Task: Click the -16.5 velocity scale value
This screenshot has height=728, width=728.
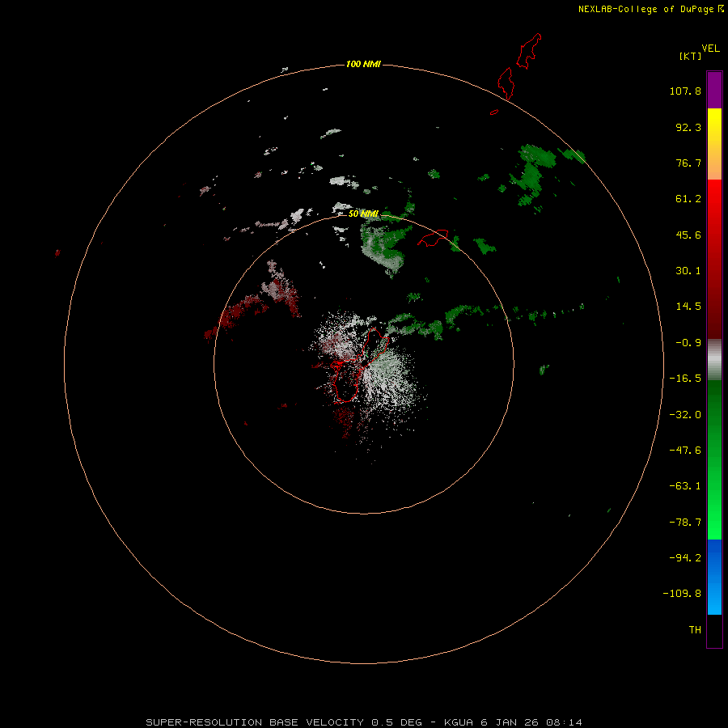Action: click(685, 379)
